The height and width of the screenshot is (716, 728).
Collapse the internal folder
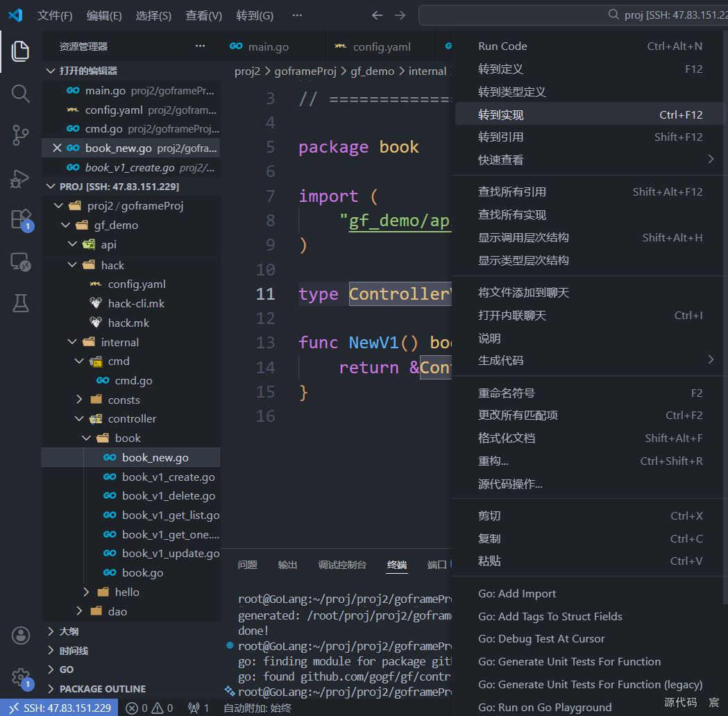pyautogui.click(x=72, y=342)
